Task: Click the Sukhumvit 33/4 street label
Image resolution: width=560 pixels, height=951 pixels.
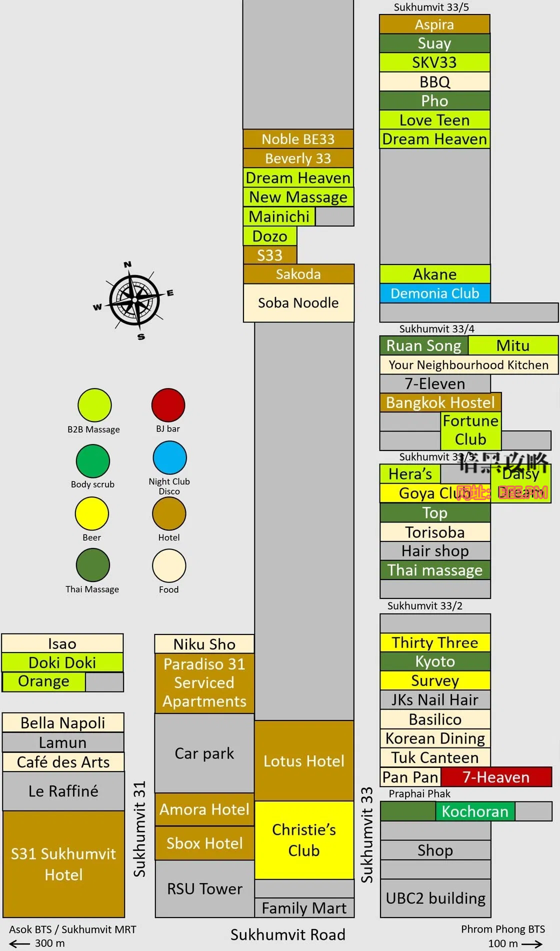Action: pos(437,329)
